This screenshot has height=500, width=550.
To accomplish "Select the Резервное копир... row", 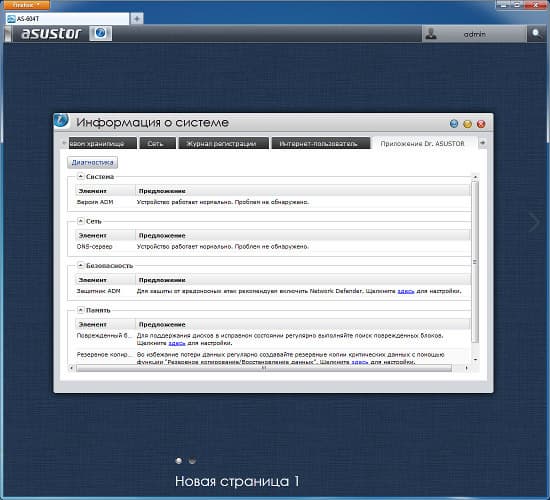I will [273, 357].
